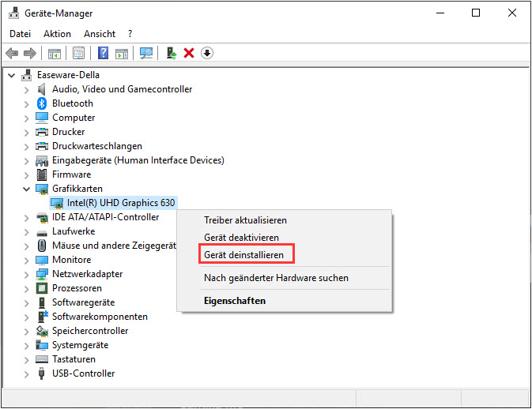Click the Audio speaker icon
The width and height of the screenshot is (532, 409).
pyautogui.click(x=42, y=89)
